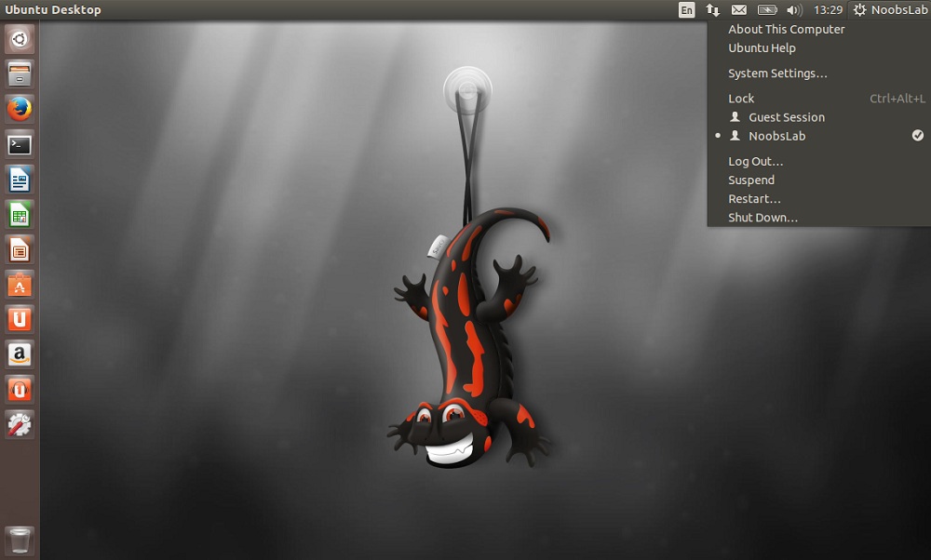Open the Ubuntu Dash home launcher
The image size is (931, 560).
[x=20, y=39]
